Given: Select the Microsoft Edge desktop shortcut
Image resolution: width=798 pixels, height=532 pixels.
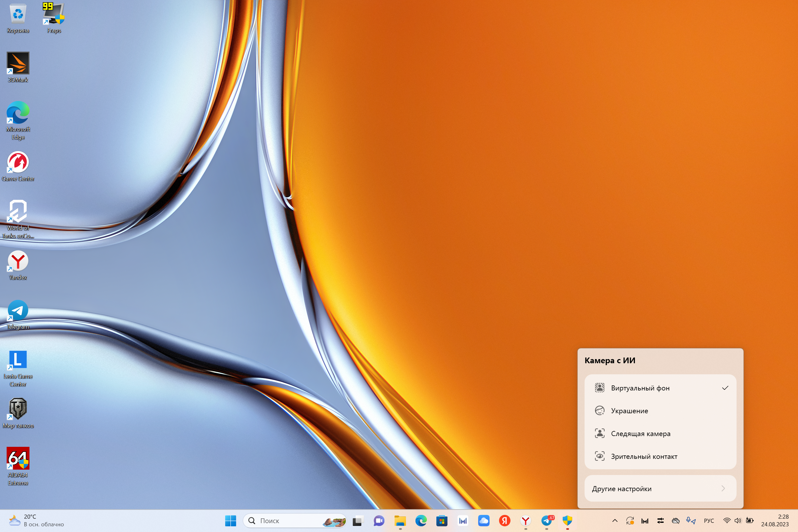Looking at the screenshot, I should tap(18, 121).
